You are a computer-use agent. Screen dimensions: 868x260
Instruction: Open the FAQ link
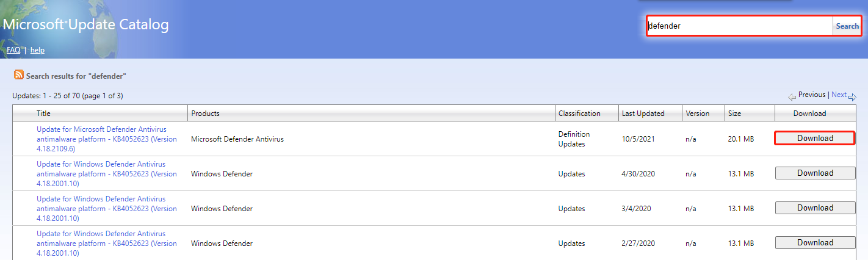pos(13,50)
